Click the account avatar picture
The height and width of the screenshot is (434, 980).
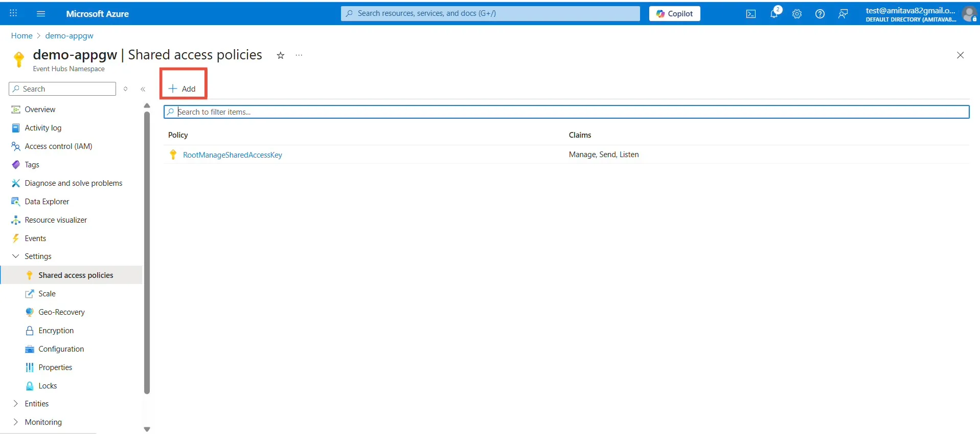pos(970,14)
